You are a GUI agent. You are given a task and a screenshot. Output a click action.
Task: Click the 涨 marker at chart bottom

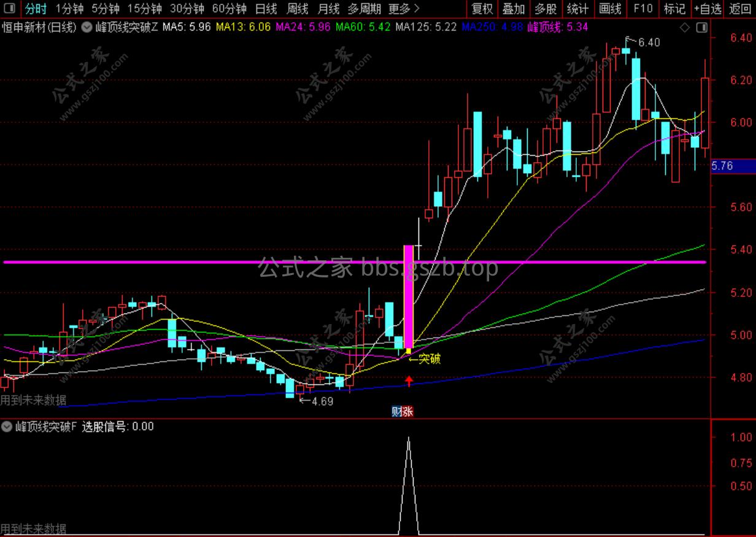click(407, 411)
